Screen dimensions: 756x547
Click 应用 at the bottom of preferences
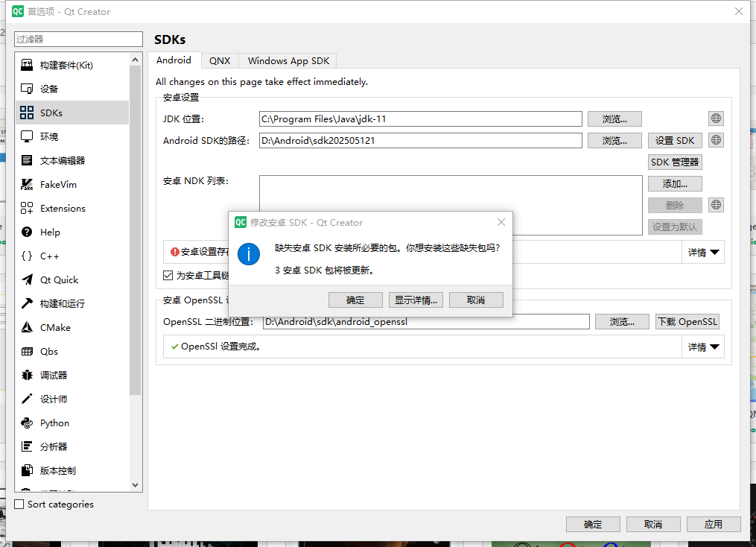pos(714,525)
